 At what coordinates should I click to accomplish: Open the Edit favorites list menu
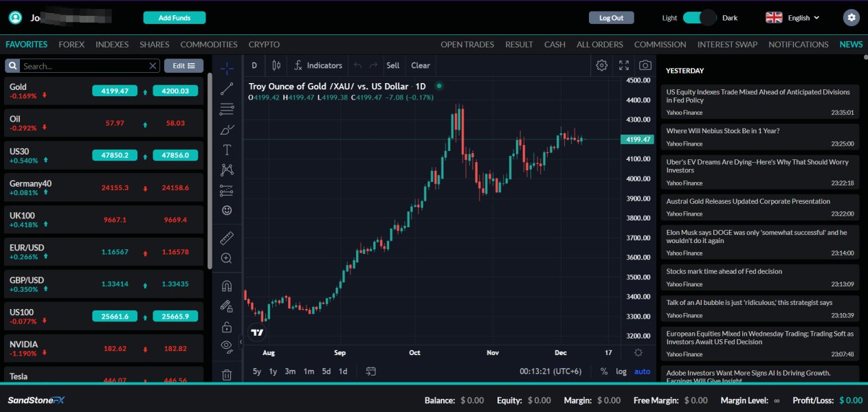[x=183, y=66]
